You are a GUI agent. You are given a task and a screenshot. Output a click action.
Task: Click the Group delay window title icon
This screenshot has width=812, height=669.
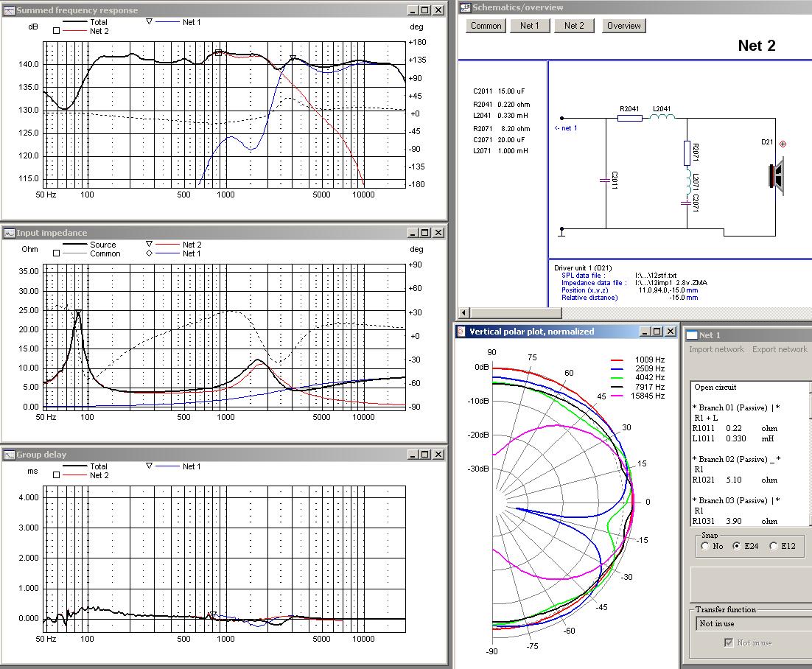pos(10,455)
